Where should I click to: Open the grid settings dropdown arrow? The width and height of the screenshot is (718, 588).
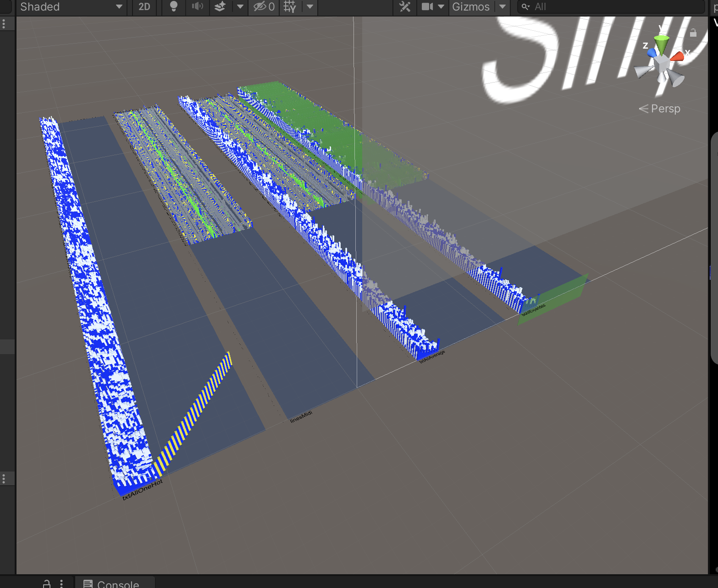(310, 7)
